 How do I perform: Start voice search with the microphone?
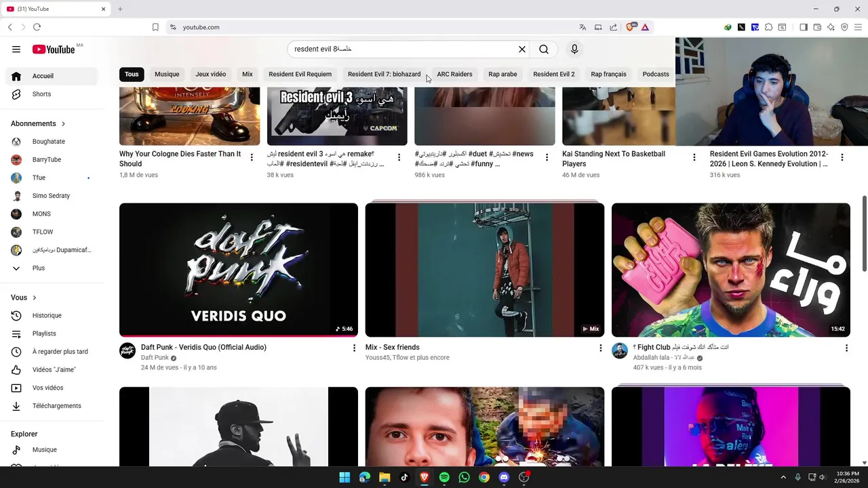click(x=574, y=49)
